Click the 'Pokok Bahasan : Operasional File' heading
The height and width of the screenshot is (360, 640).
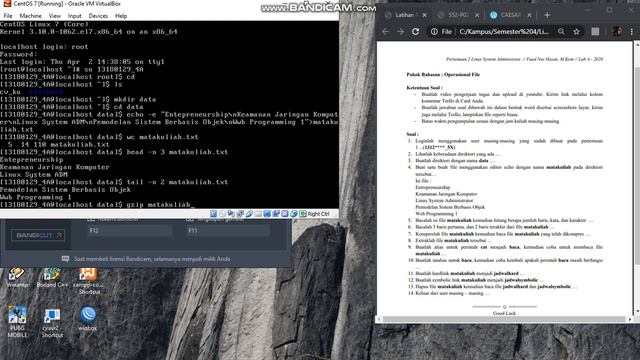click(443, 74)
